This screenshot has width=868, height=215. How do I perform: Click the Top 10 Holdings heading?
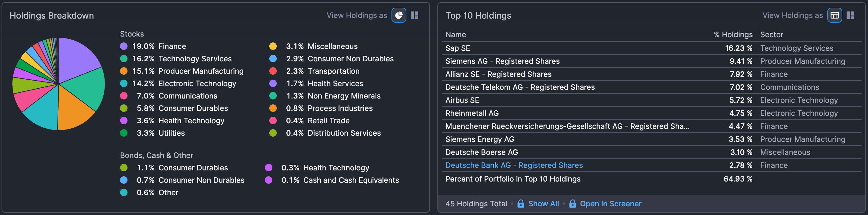tap(478, 15)
